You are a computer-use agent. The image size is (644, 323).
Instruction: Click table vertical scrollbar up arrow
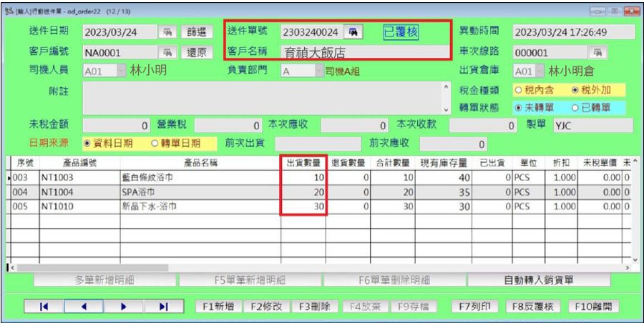coord(636,161)
